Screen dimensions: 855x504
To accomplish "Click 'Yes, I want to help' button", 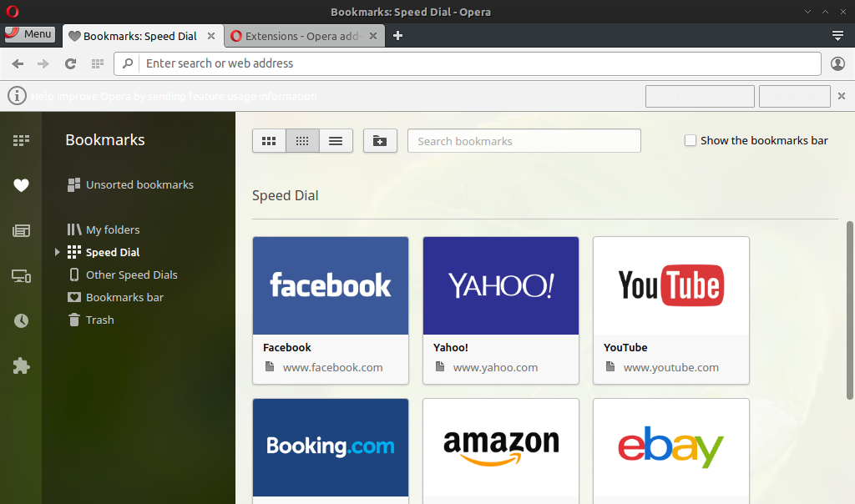I will (700, 97).
